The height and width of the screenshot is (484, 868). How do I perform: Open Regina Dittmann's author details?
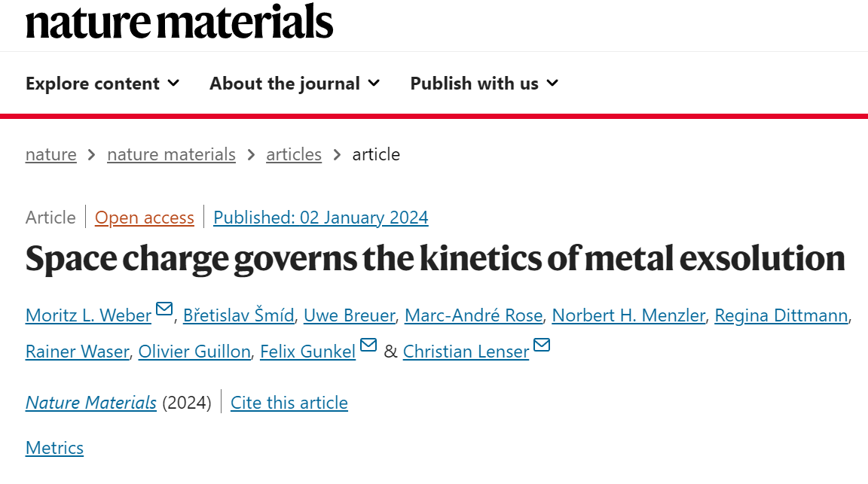[781, 315]
